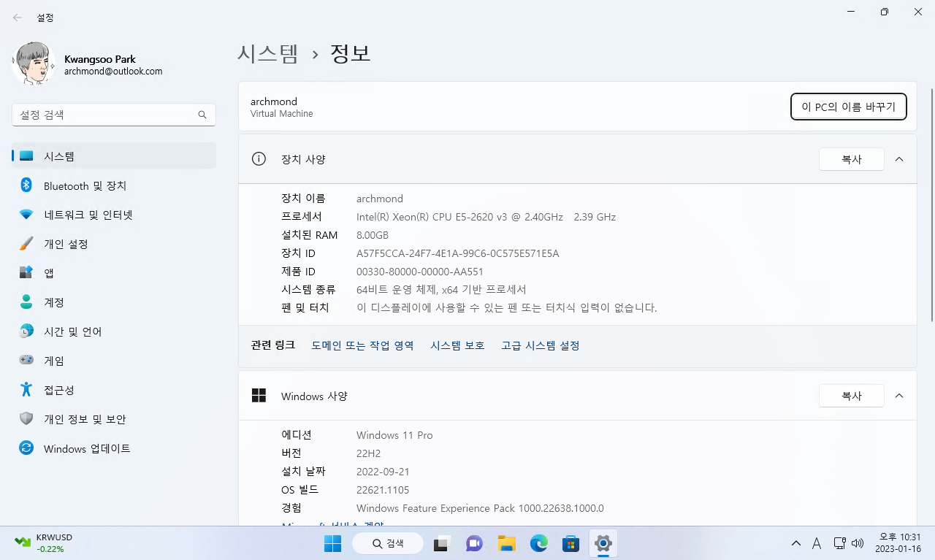The width and height of the screenshot is (935, 560).
Task: Click 이 PC의 이름 바꾸기 button
Action: (848, 107)
